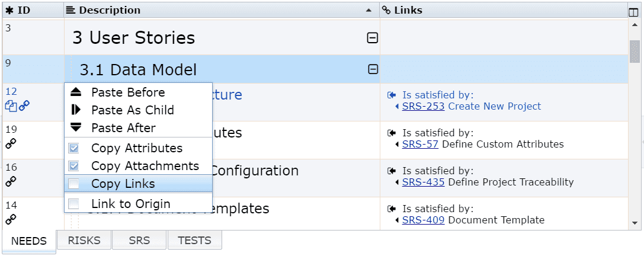The image size is (644, 256).
Task: Click the link icon under ID 19
Action: pyautogui.click(x=11, y=143)
